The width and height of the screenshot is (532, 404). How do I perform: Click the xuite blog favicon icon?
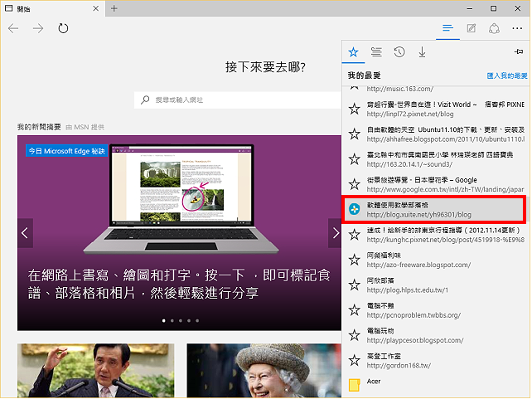(x=354, y=209)
